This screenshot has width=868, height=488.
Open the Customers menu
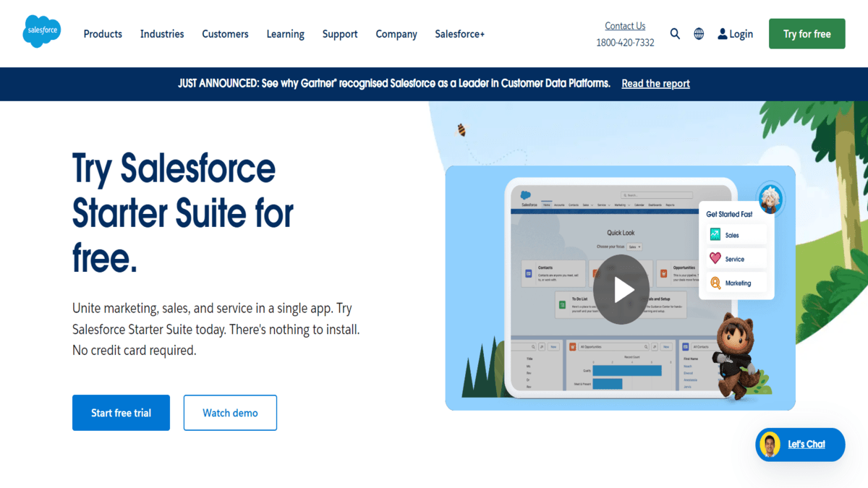(225, 34)
